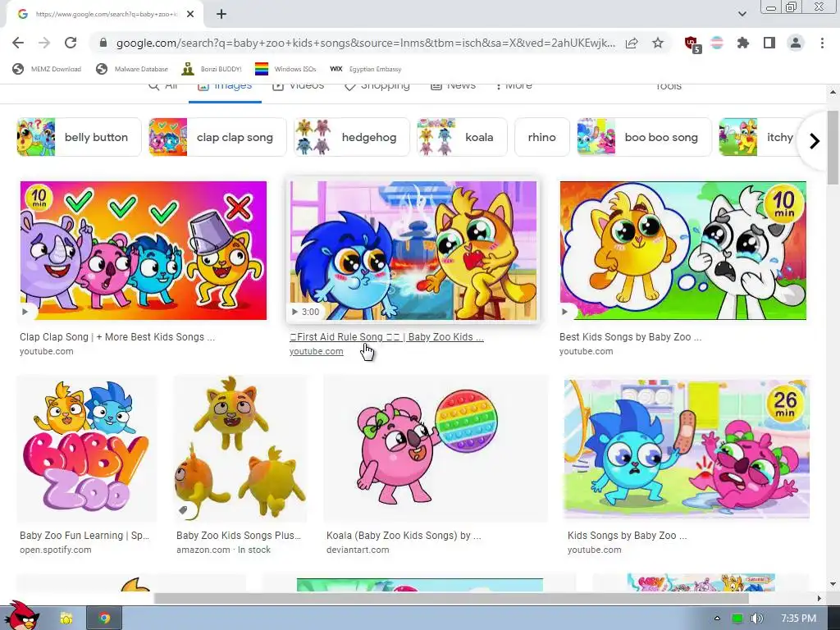The height and width of the screenshot is (630, 840).
Task: Switch to the Shopping tab
Action: point(377,85)
